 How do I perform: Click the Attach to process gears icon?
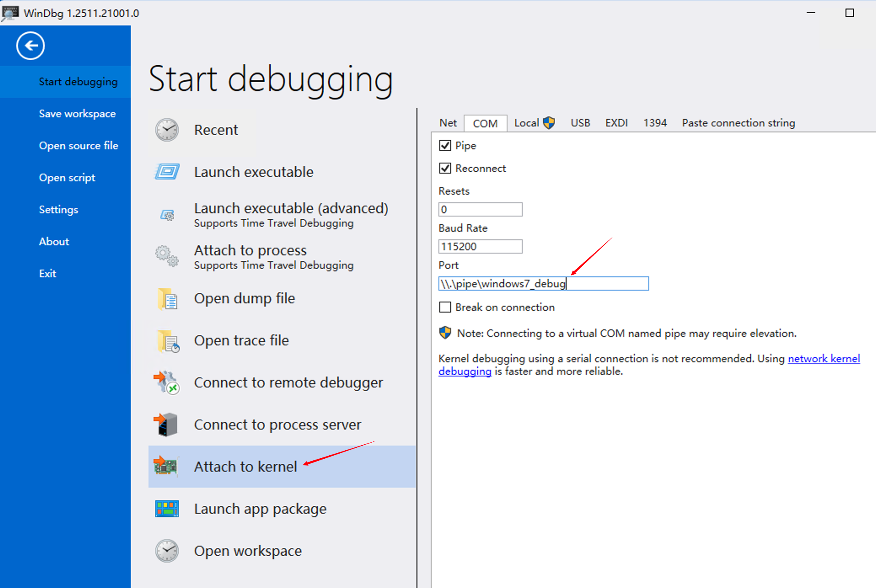167,256
